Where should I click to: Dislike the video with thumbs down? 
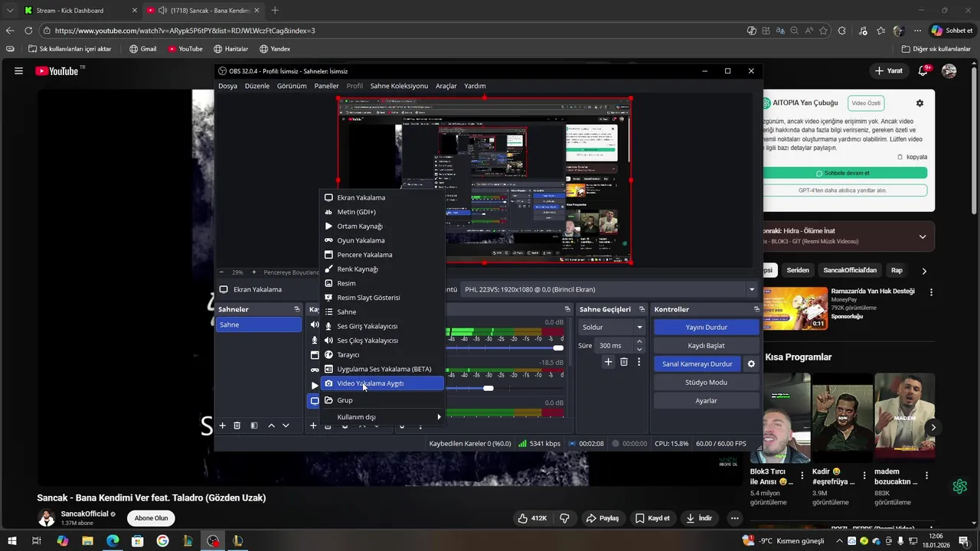point(564,518)
